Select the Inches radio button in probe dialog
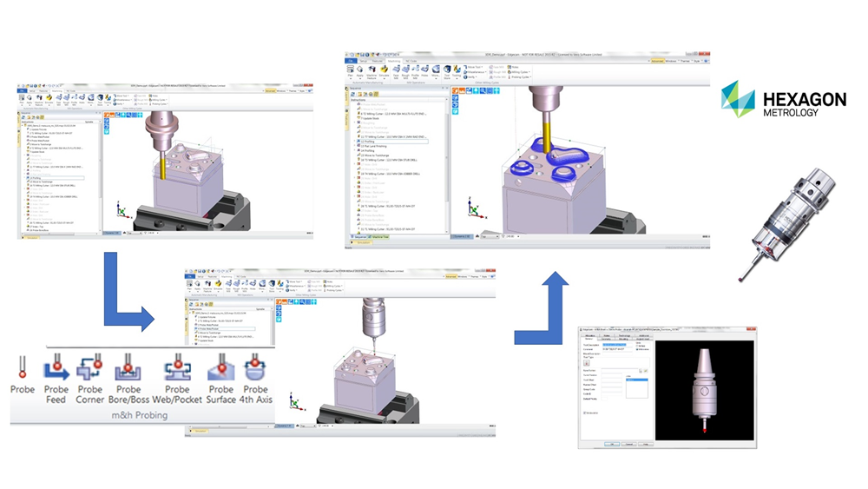Screen dimensions: 868x489 (639, 346)
